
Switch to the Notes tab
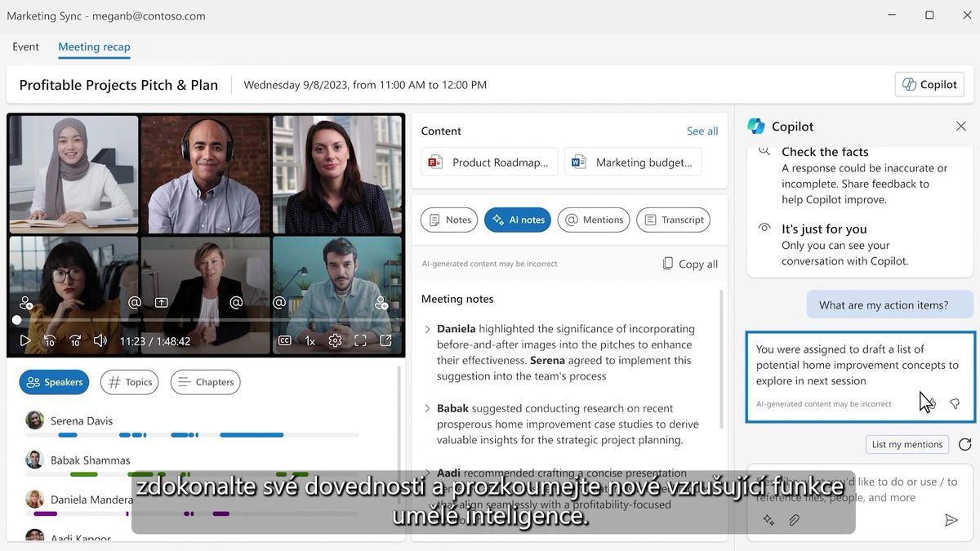(449, 220)
